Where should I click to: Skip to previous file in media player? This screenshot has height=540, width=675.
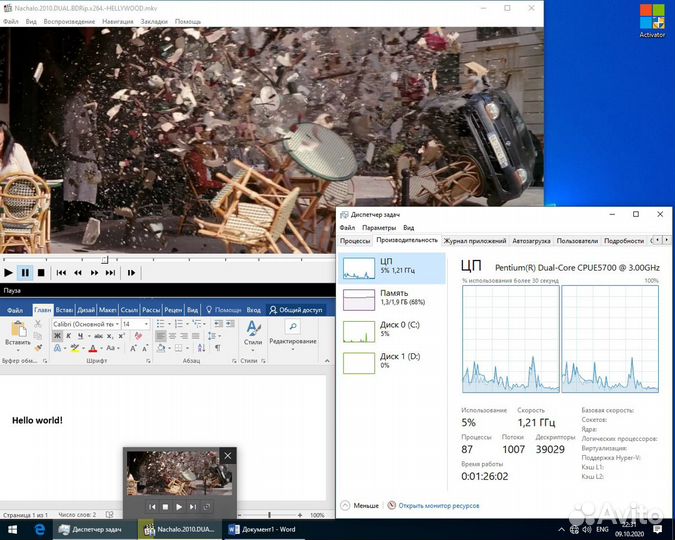[62, 273]
